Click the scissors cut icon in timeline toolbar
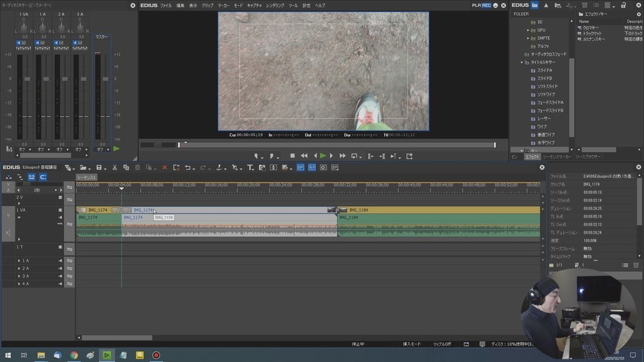This screenshot has height=362, width=644. click(114, 168)
